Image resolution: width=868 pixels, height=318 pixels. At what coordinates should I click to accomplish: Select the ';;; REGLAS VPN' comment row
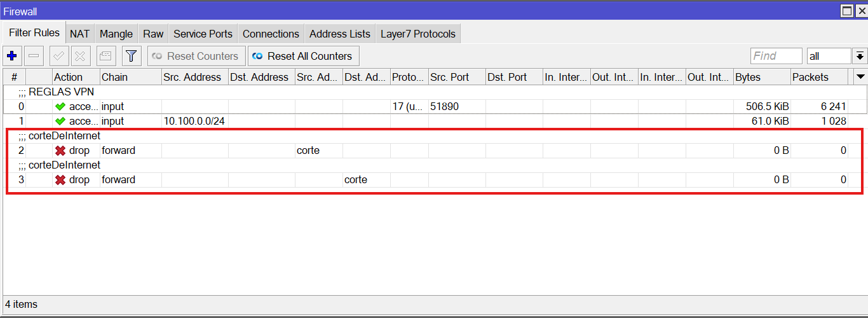pyautogui.click(x=435, y=92)
